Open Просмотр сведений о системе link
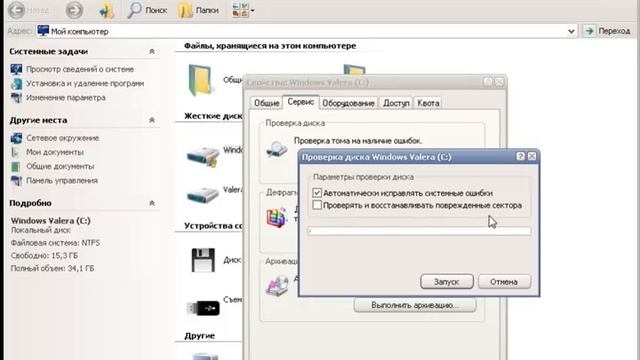640x360 pixels. [80, 69]
